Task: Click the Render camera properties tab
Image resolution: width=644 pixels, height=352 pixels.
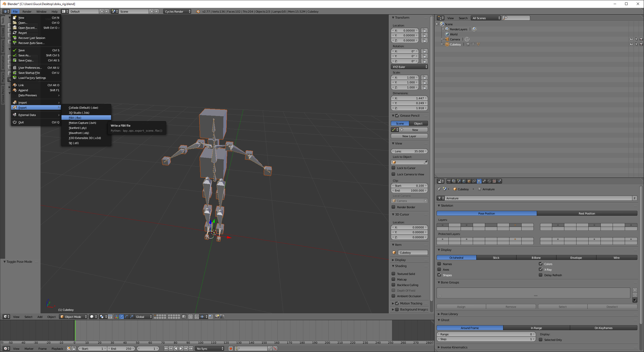Action: tap(449, 181)
